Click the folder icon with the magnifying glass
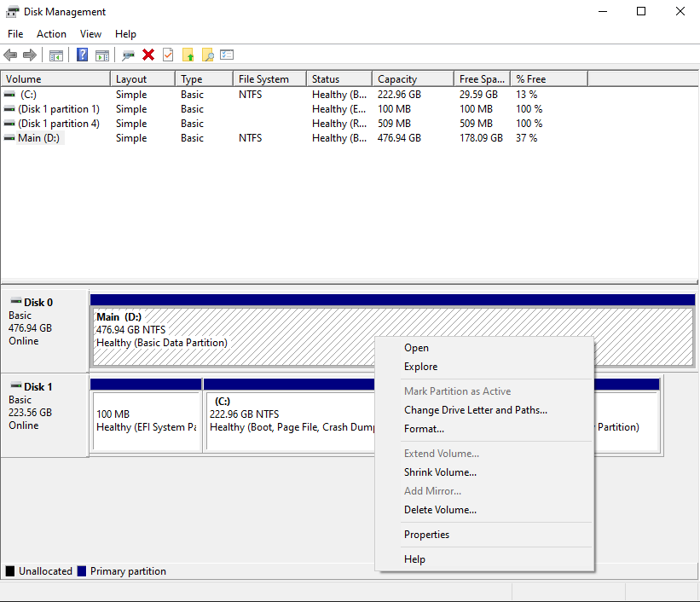Screen dimensions: 700x602 (x=208, y=55)
